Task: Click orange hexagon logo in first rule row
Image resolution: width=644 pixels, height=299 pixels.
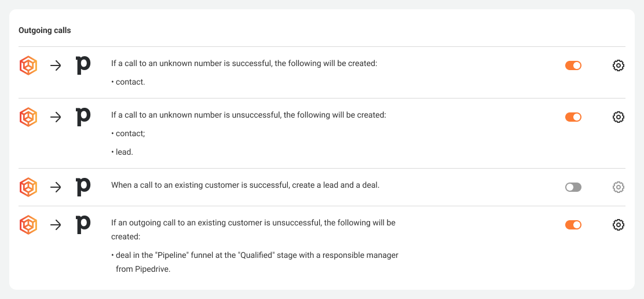Action: click(x=28, y=65)
